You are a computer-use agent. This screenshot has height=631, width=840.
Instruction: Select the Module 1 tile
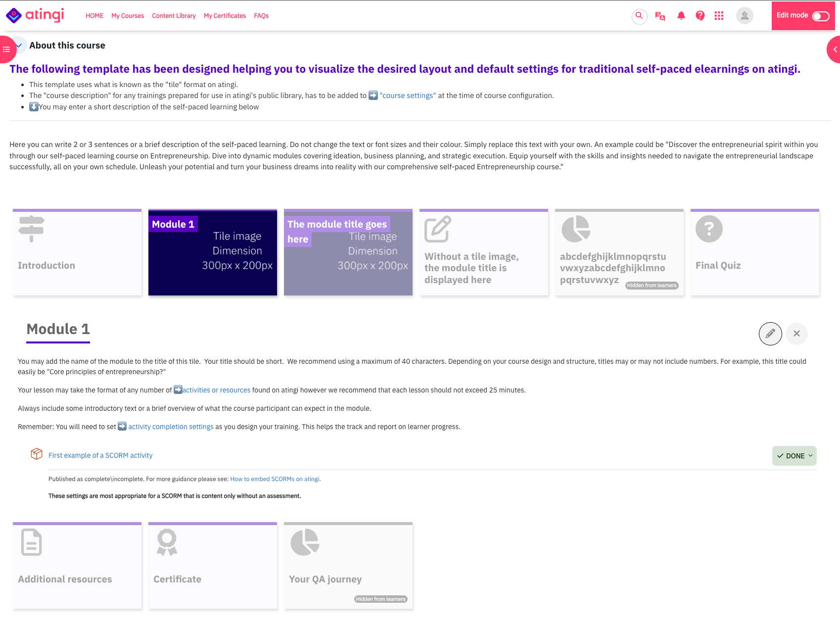pos(213,253)
